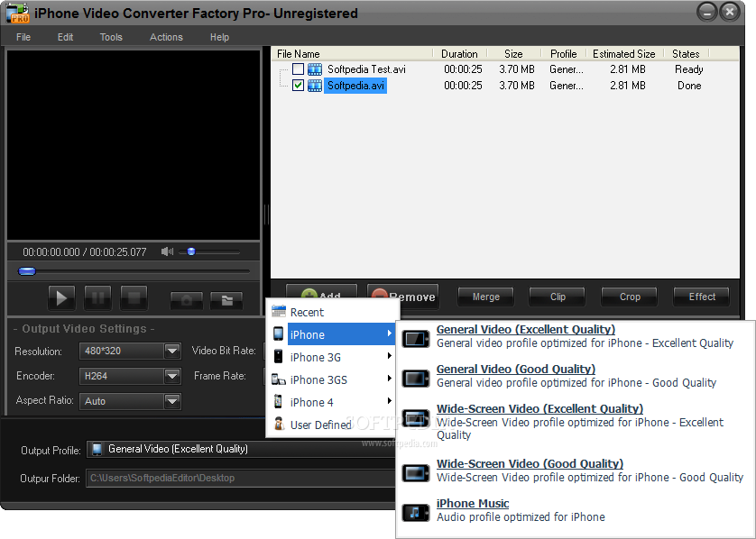The image size is (756, 539).
Task: Expand the iPhone 4 submenu
Action: 332,402
